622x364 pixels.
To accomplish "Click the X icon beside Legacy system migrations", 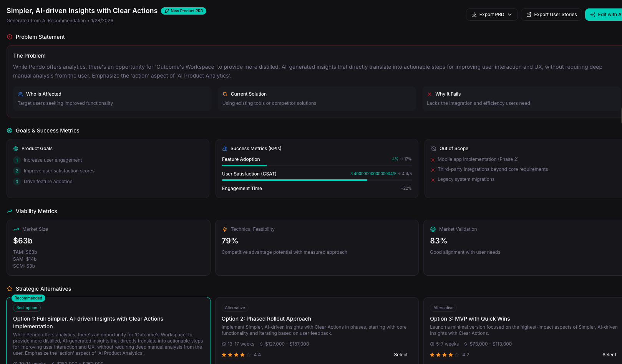I will click(x=433, y=180).
